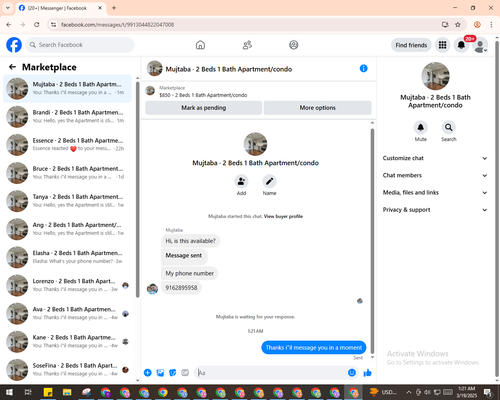This screenshot has width=500, height=400.
Task: Click the Mark as pending button
Action: [x=204, y=108]
